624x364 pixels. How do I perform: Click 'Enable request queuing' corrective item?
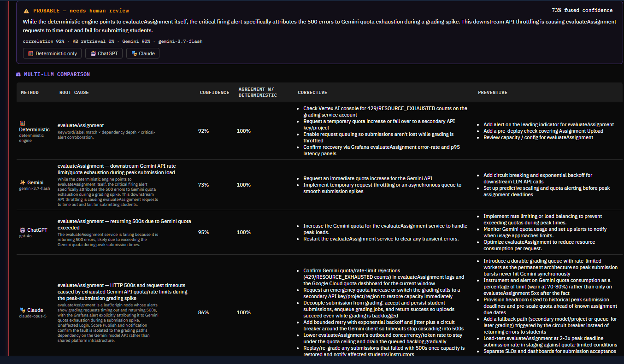(378, 137)
